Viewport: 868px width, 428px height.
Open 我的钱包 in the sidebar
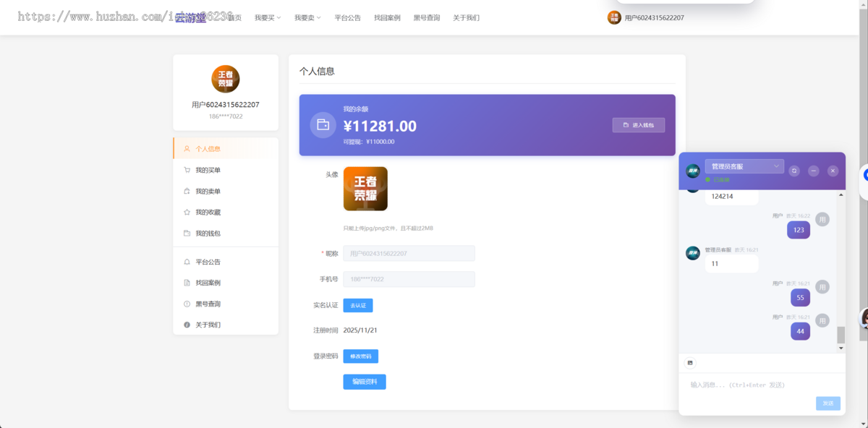click(226, 233)
